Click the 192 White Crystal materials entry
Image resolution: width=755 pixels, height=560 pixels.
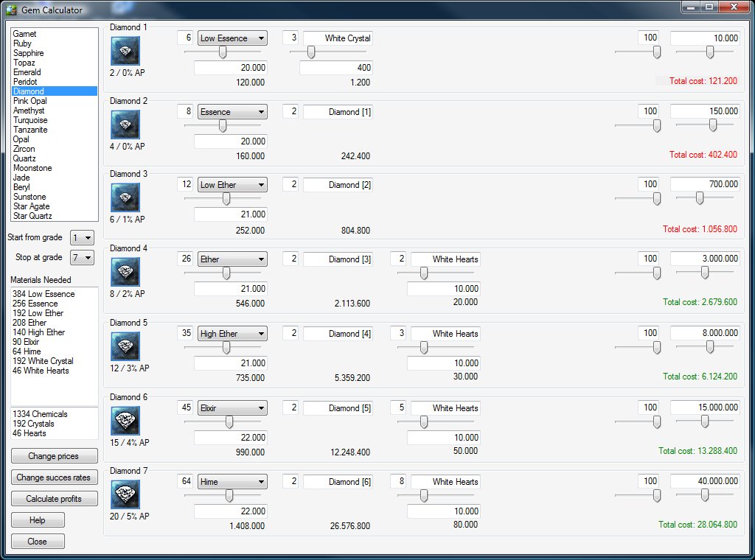pos(44,361)
